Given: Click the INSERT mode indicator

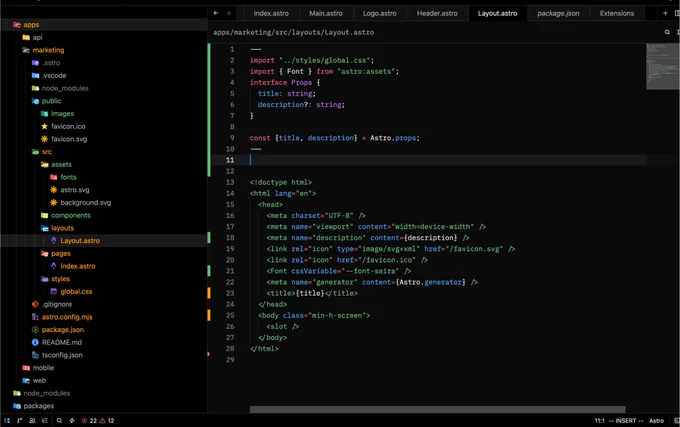Looking at the screenshot, I should [x=626, y=420].
